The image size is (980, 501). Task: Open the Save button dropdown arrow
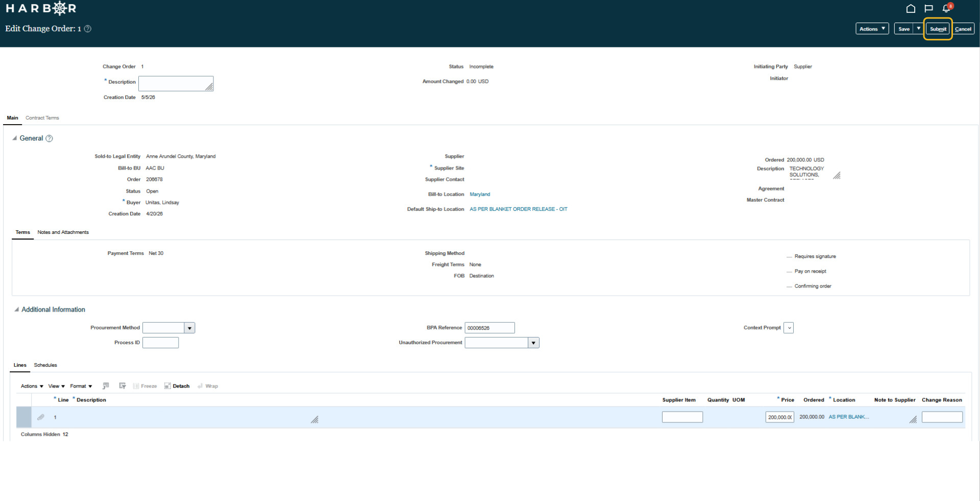(918, 29)
